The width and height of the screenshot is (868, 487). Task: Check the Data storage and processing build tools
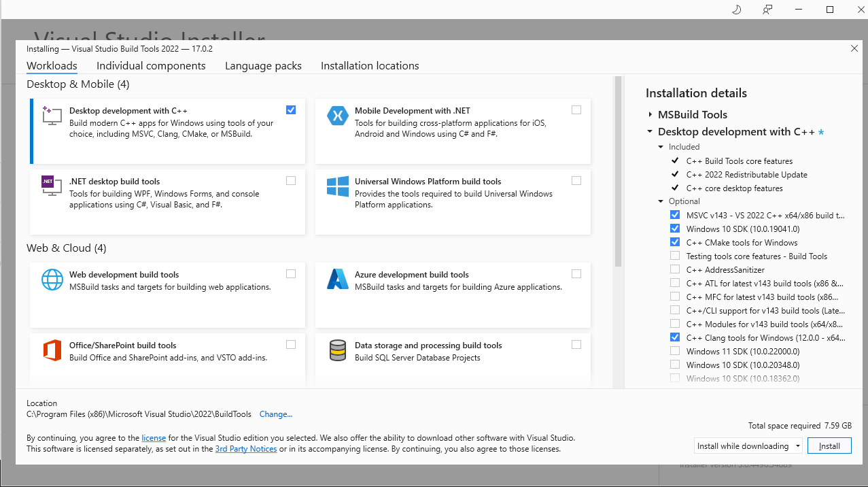(x=576, y=345)
